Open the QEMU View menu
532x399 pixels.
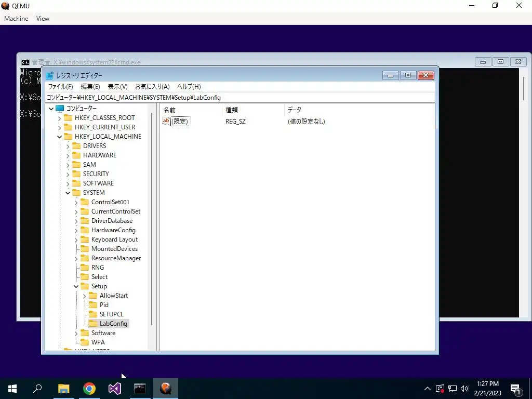(43, 19)
